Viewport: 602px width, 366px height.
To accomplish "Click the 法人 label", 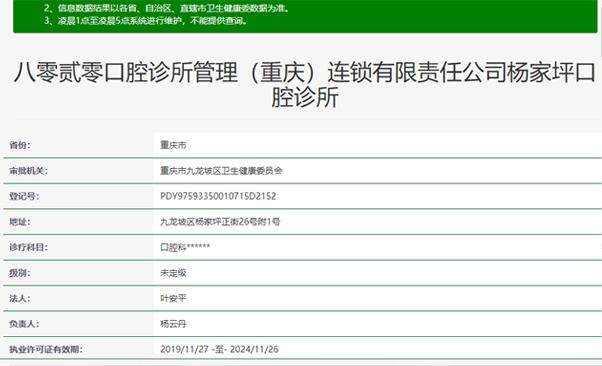I will (20, 298).
